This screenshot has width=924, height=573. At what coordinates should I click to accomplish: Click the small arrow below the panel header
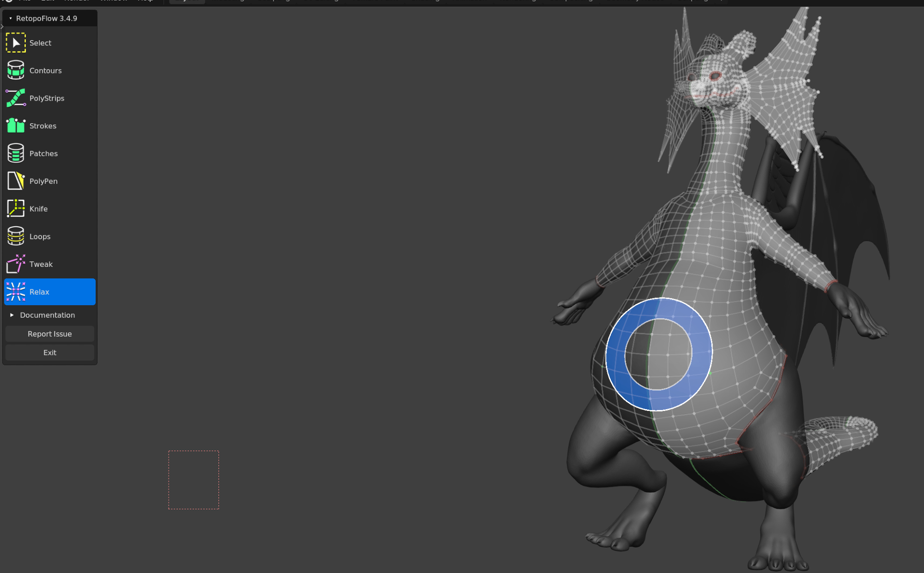2,27
